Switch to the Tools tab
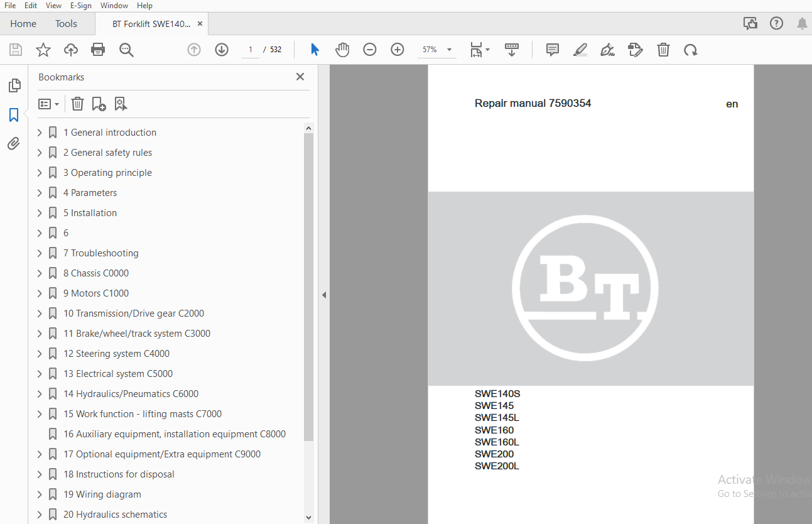Viewport: 812px width, 524px height. tap(66, 24)
